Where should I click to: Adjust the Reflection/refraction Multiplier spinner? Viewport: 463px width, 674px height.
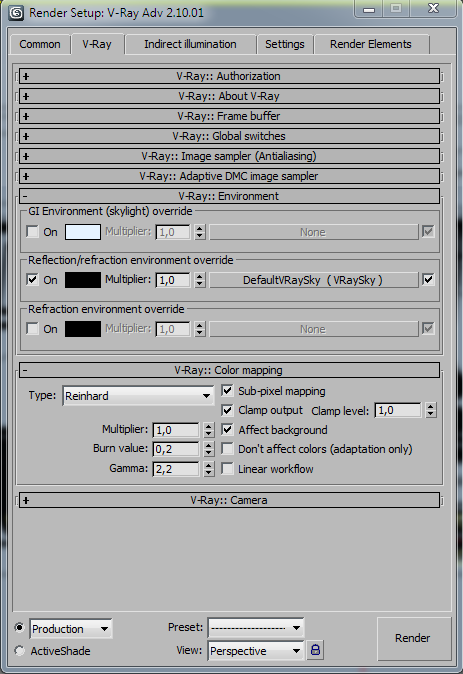(x=199, y=280)
